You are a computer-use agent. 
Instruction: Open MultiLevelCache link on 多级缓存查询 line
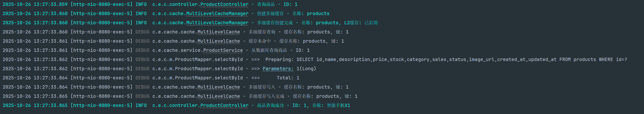pyautogui.click(x=219, y=32)
